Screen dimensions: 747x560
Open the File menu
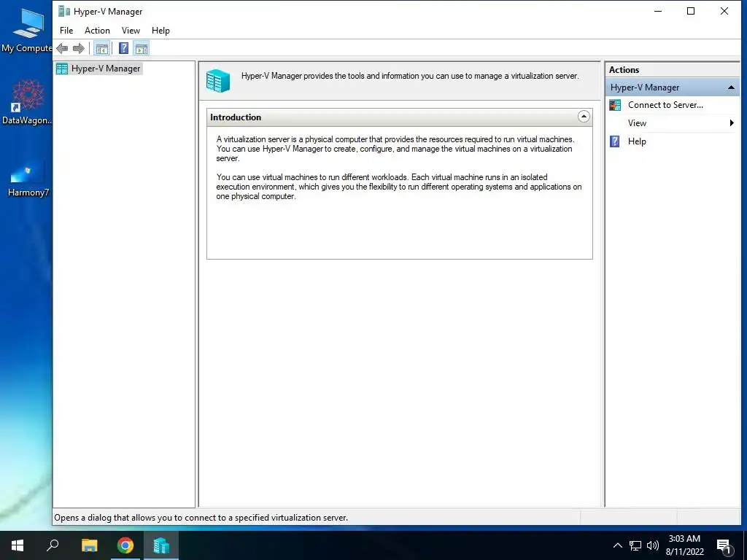[x=66, y=31]
